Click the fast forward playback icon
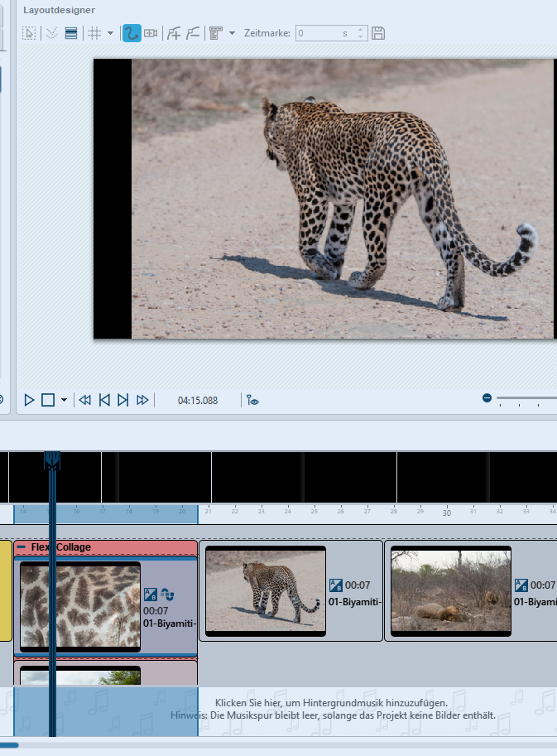557x756 pixels. (142, 400)
